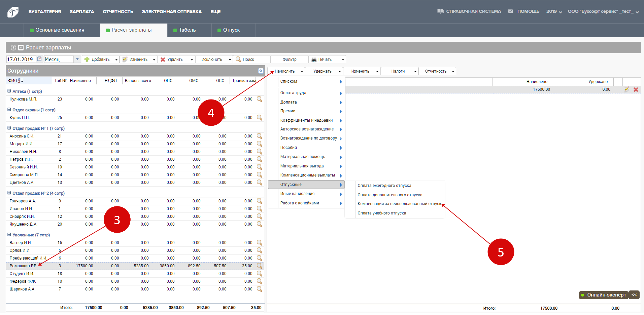Viewport: 644px width, 315px height.
Task: Open details magnifier for Федоров Ф.Ф.
Action: 260,281
